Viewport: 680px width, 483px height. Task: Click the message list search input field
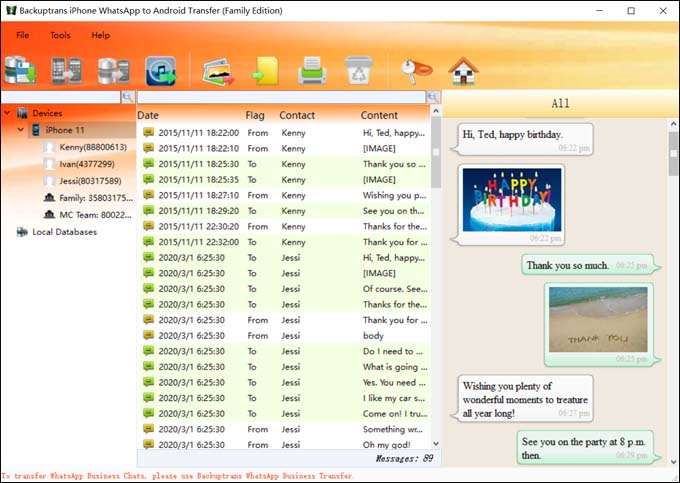pyautogui.click(x=281, y=97)
